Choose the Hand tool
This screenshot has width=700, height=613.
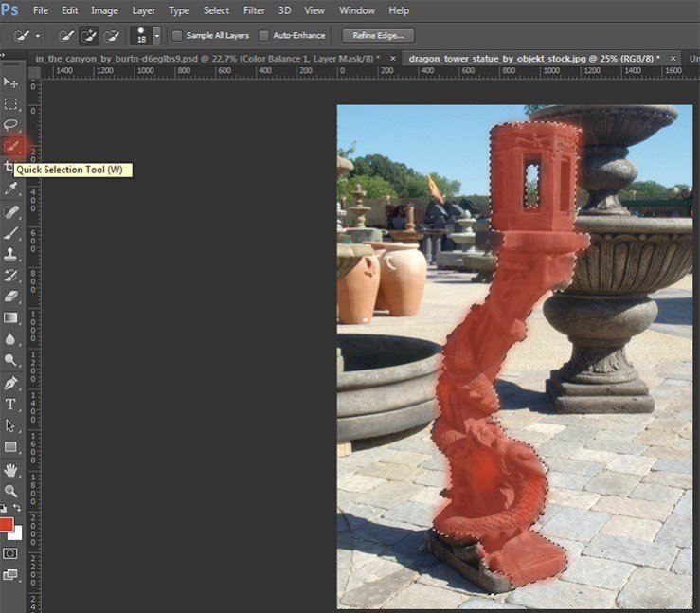11,469
